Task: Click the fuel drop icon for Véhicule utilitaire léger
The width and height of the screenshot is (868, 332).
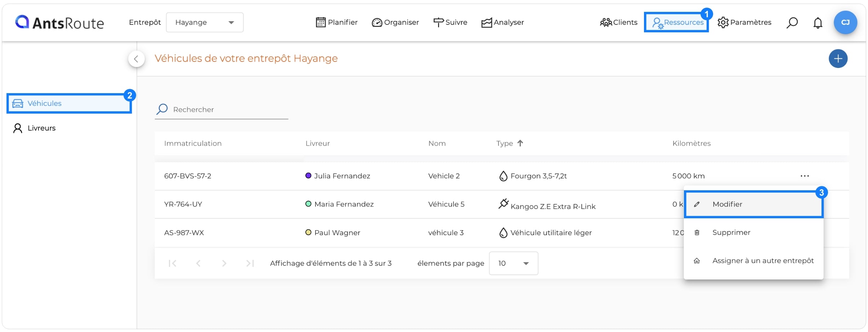Action: point(503,233)
